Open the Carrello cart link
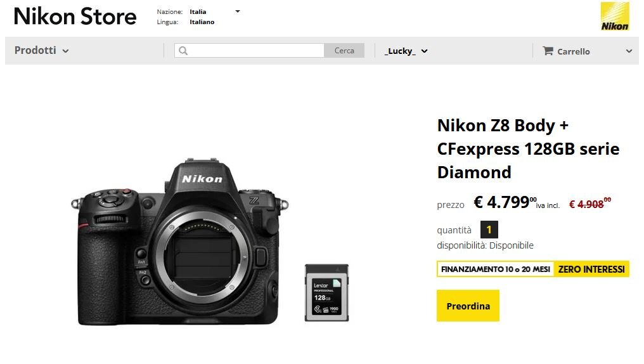644x364 pixels. pyautogui.click(x=567, y=51)
